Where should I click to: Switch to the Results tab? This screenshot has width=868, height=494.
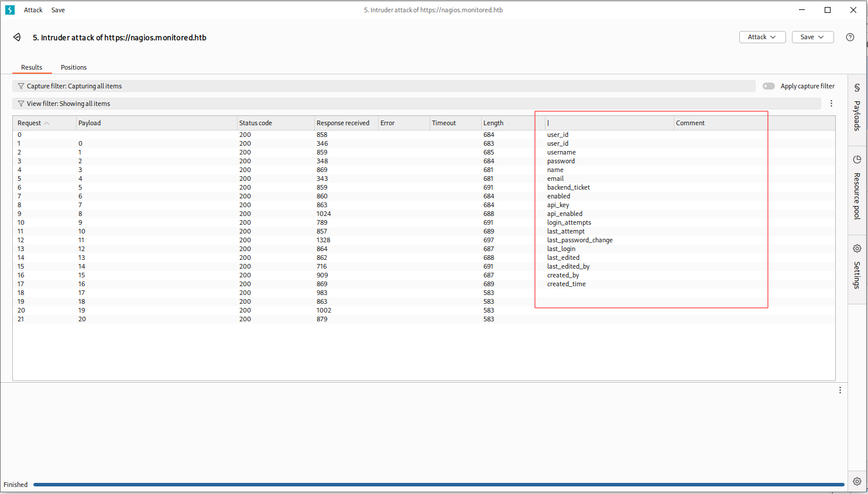click(32, 67)
